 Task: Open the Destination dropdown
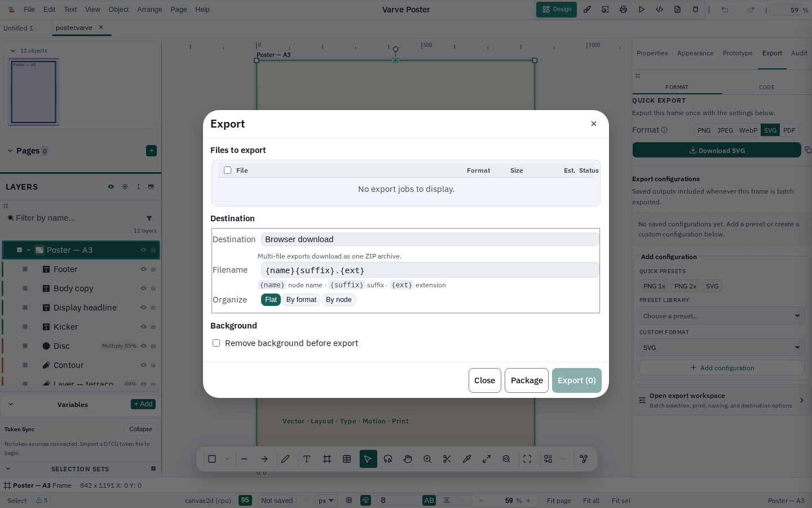tap(430, 239)
